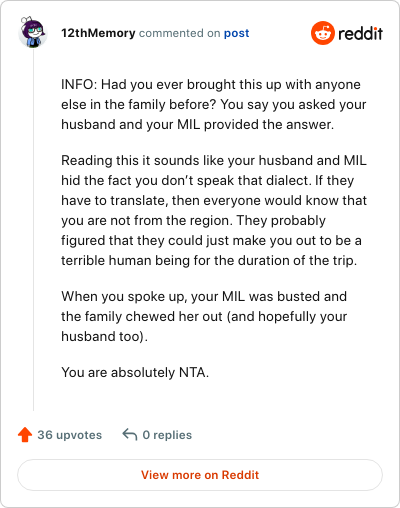Image resolution: width=400 pixels, height=508 pixels.
Task: Upvote the comment with the orange arrow
Action: click(x=25, y=434)
